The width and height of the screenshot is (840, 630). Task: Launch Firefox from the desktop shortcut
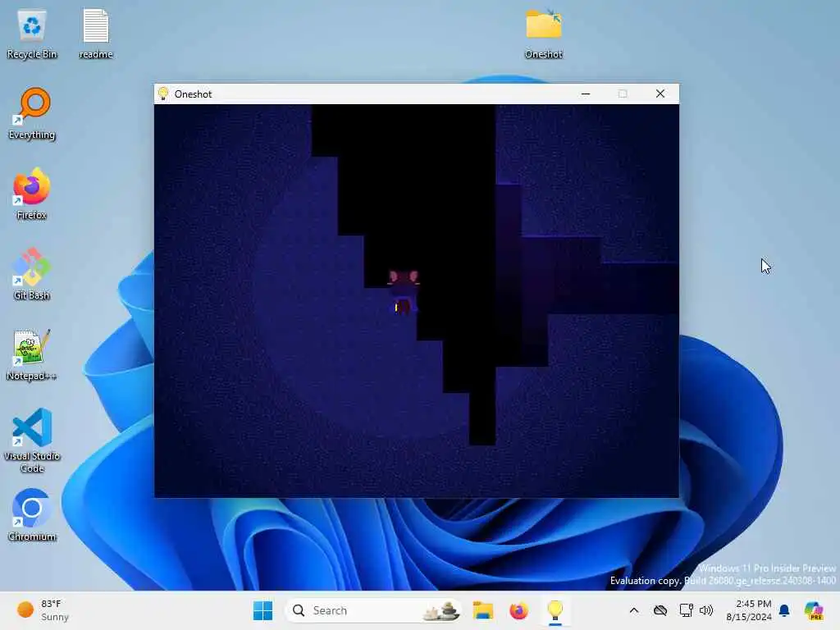[x=32, y=194]
